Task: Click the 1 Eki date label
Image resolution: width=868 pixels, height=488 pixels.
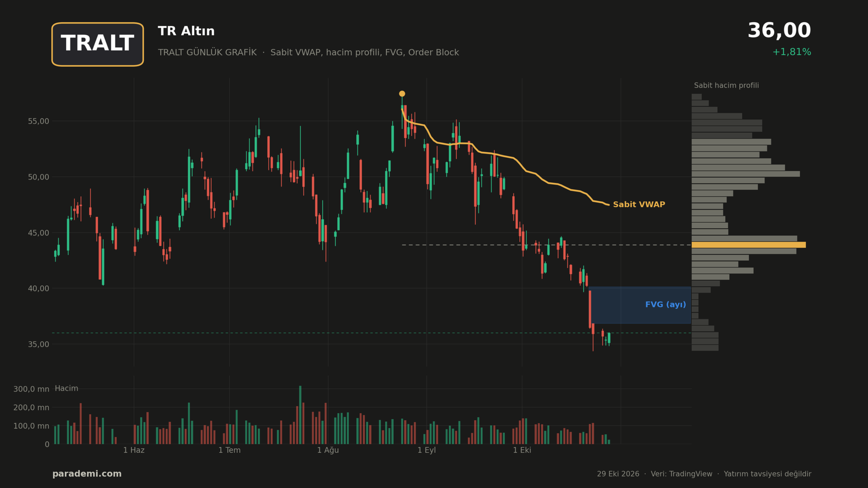Action: tap(522, 450)
